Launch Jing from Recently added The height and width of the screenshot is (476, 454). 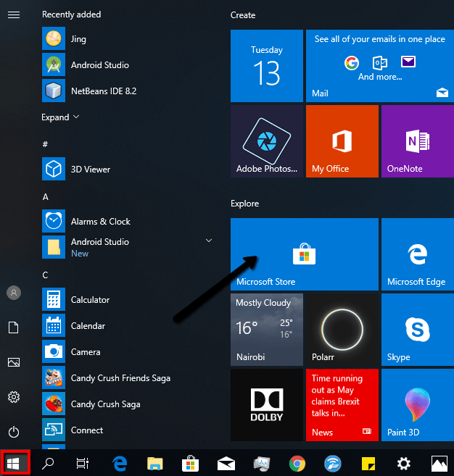click(128, 38)
